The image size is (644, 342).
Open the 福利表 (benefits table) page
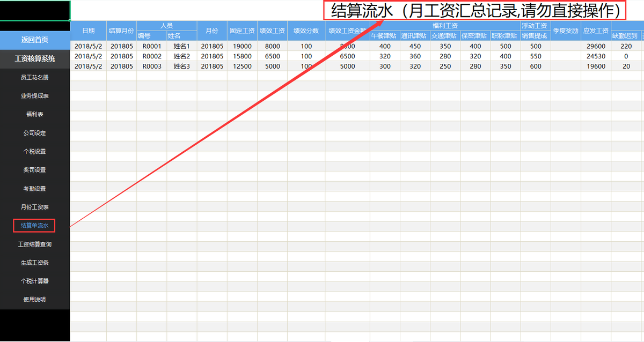[x=35, y=114]
